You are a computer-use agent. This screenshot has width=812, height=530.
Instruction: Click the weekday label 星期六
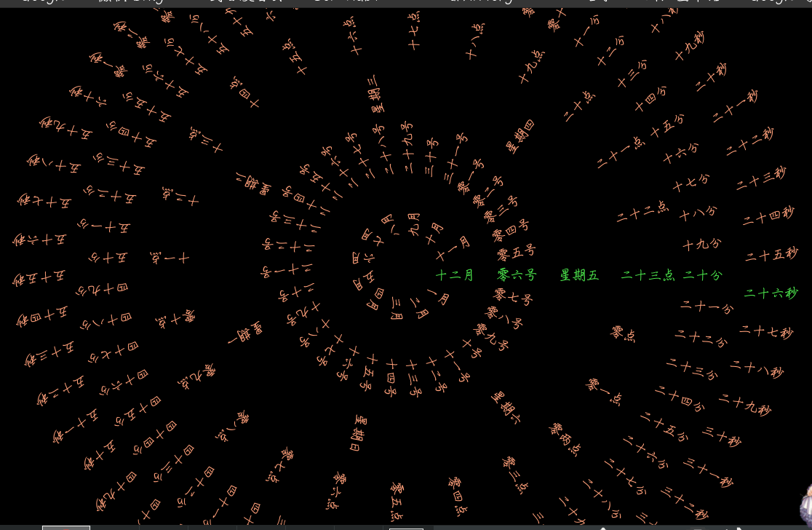coord(506,407)
